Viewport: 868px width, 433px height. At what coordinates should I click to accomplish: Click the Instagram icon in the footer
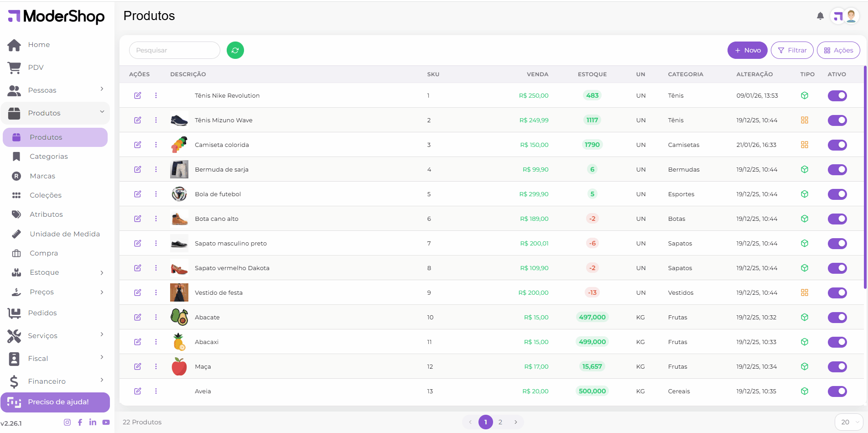pos(67,422)
